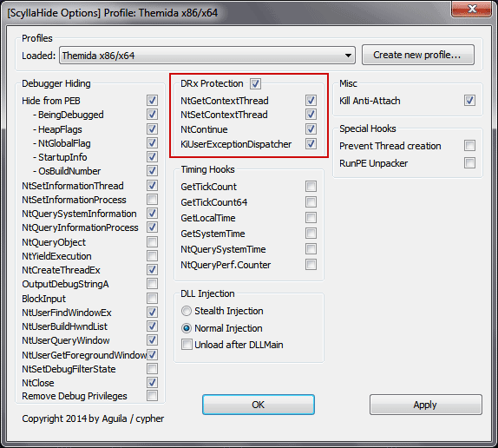The height and width of the screenshot is (448, 498).
Task: Enable the GetSystemTime checkbox
Action: [311, 234]
